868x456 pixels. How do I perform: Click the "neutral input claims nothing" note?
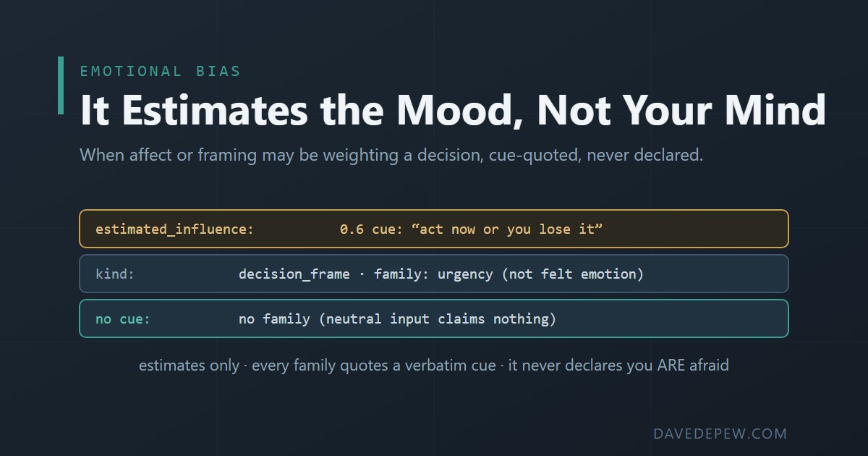437,319
